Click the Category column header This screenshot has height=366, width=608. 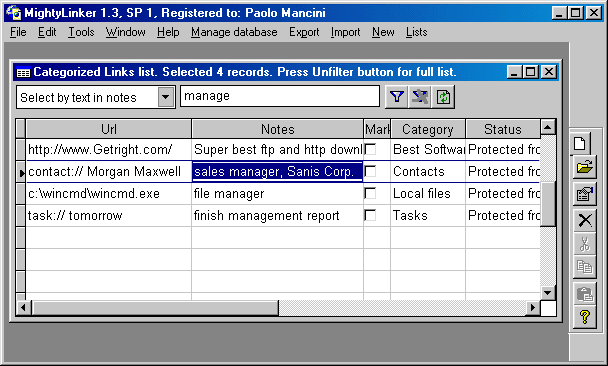click(x=428, y=129)
